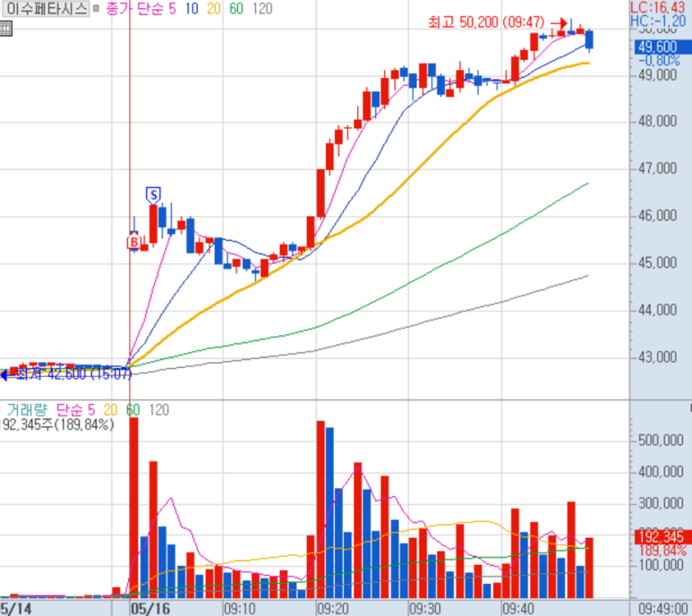Select the price moving average 10 legend

pos(192,9)
